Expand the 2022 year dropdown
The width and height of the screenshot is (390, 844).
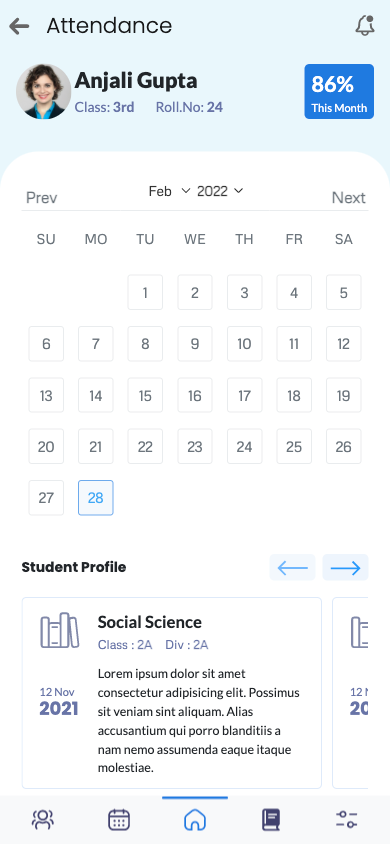tap(221, 191)
